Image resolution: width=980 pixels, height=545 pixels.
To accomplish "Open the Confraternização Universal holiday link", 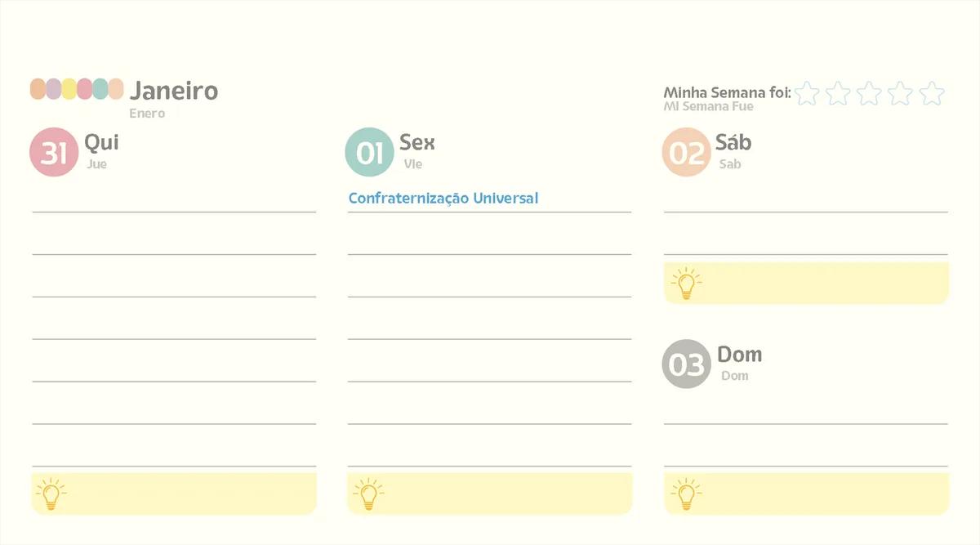I will (x=443, y=198).
